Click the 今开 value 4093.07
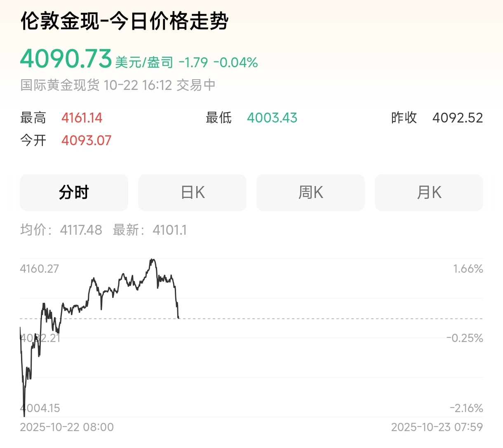 tap(86, 141)
